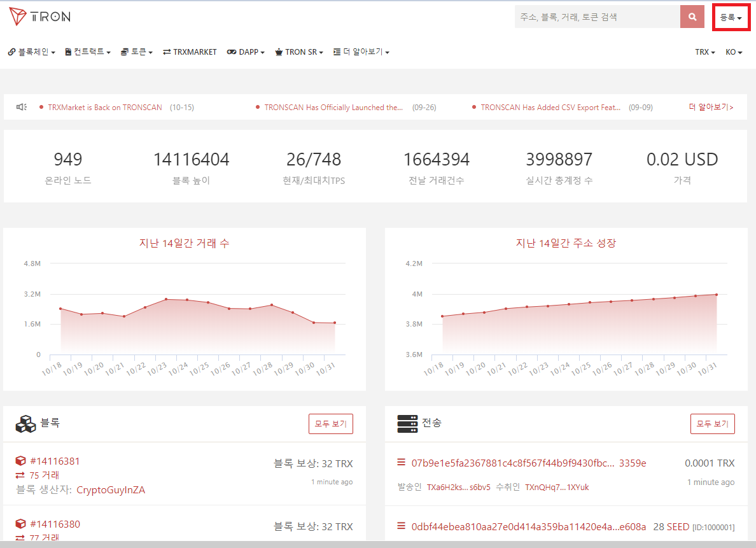Click the blocks cube-stack icon
This screenshot has width=756, height=548.
[26, 424]
